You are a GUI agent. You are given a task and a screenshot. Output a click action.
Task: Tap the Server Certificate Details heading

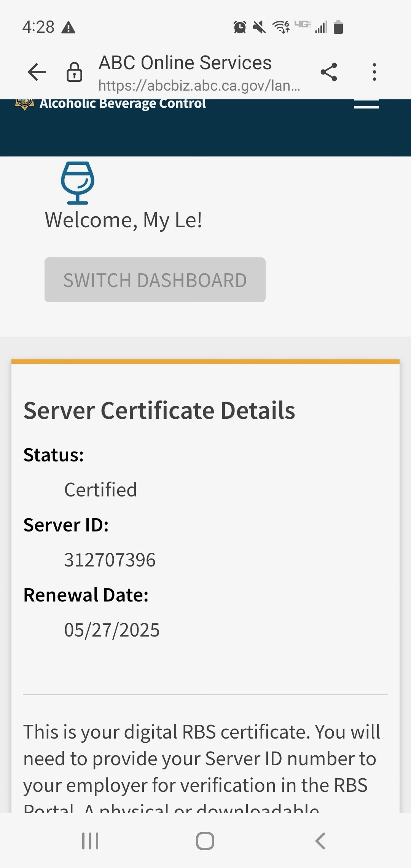tap(159, 410)
